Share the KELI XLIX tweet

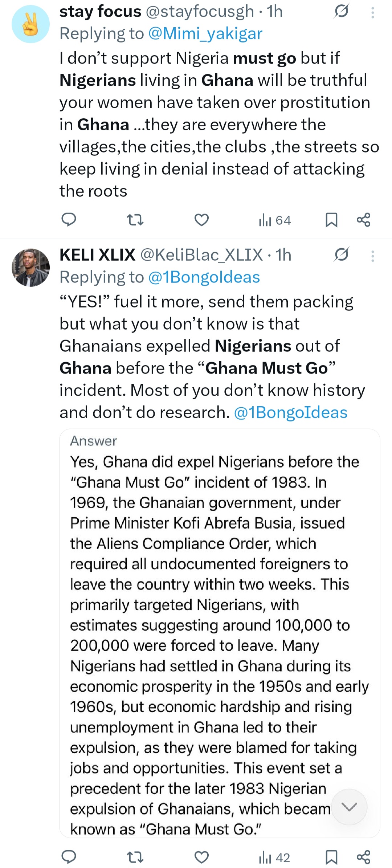click(x=363, y=857)
